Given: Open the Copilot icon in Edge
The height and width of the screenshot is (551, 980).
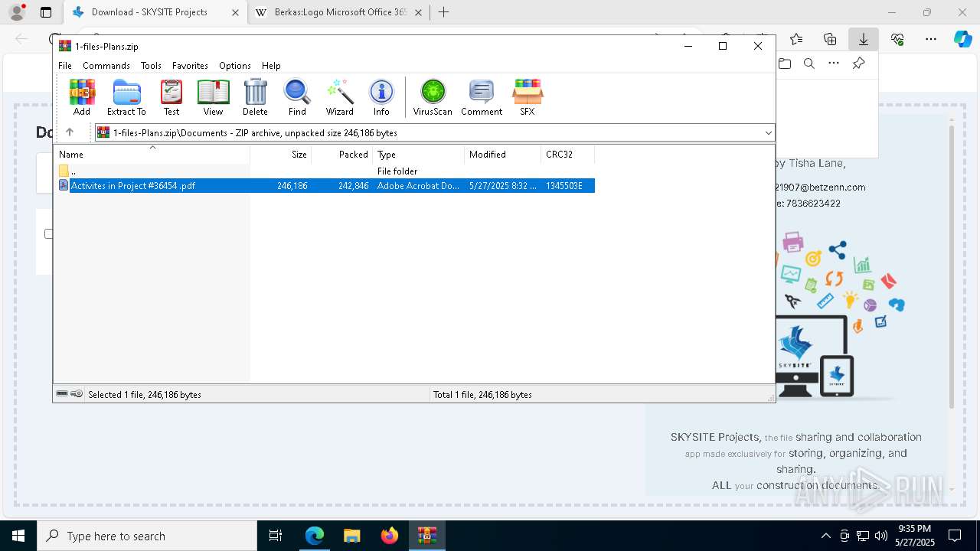Looking at the screenshot, I should pos(962,39).
